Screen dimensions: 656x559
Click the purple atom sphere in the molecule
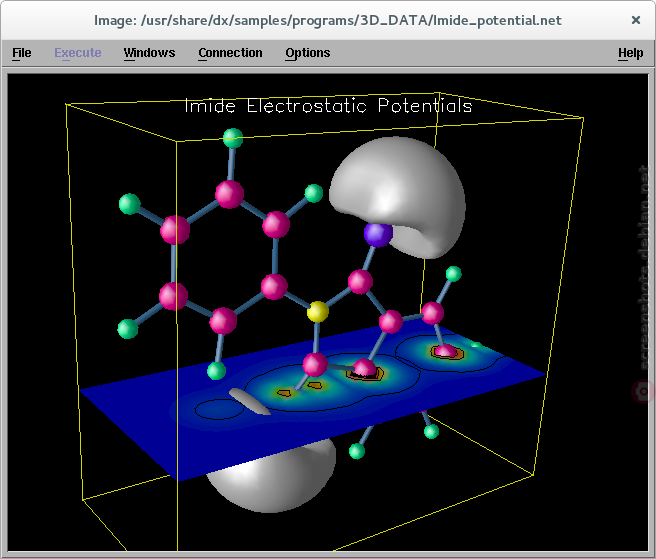click(x=378, y=234)
